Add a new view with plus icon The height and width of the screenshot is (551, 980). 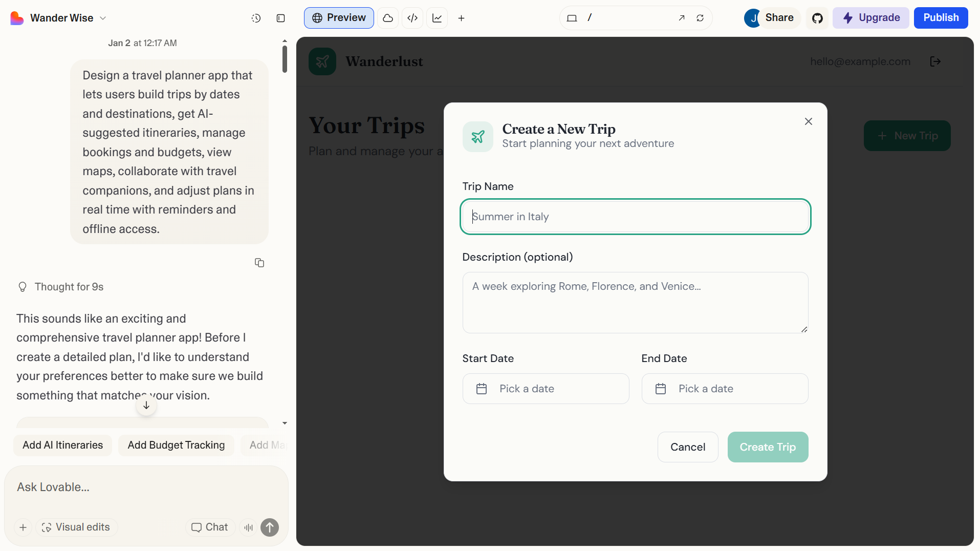point(461,18)
